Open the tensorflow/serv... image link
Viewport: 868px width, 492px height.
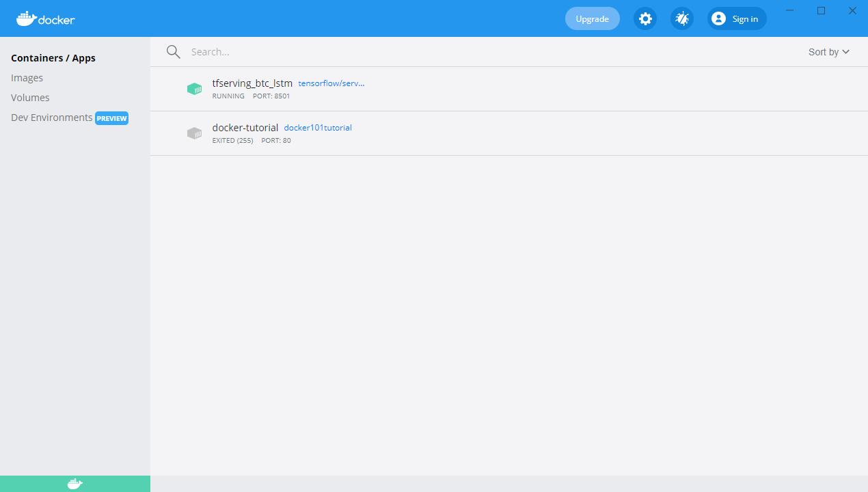pyautogui.click(x=331, y=83)
